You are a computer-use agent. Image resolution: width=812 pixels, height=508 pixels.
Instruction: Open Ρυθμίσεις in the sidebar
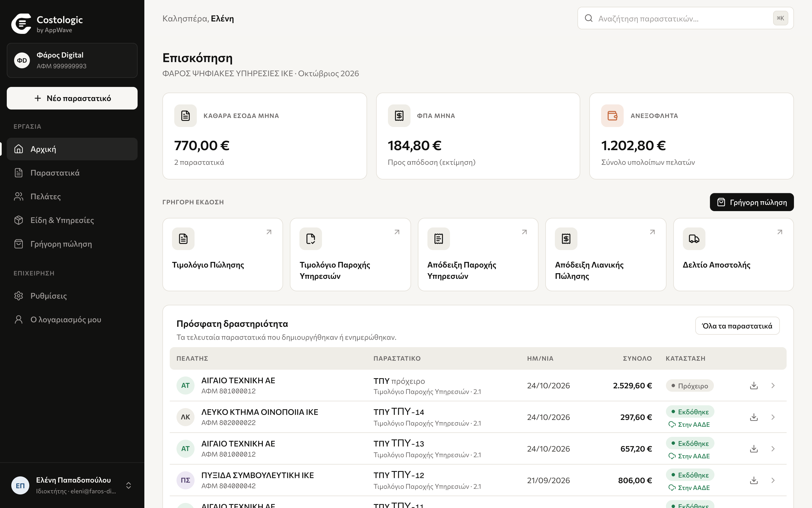(x=72, y=296)
